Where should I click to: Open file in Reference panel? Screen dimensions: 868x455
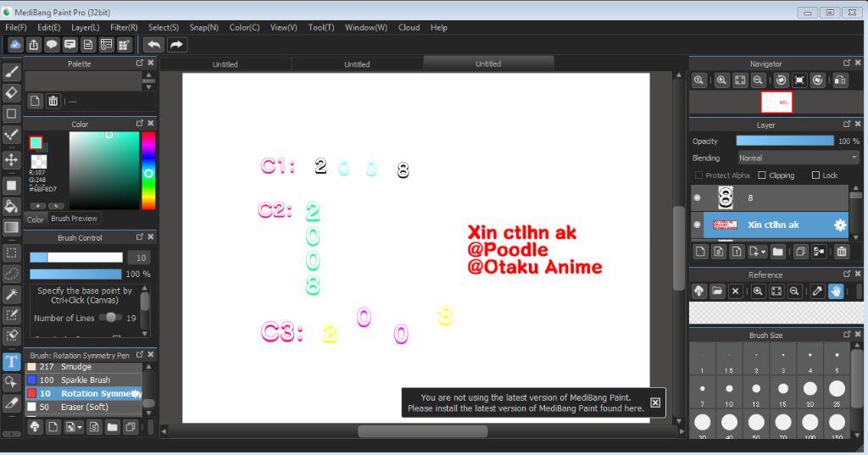click(717, 291)
